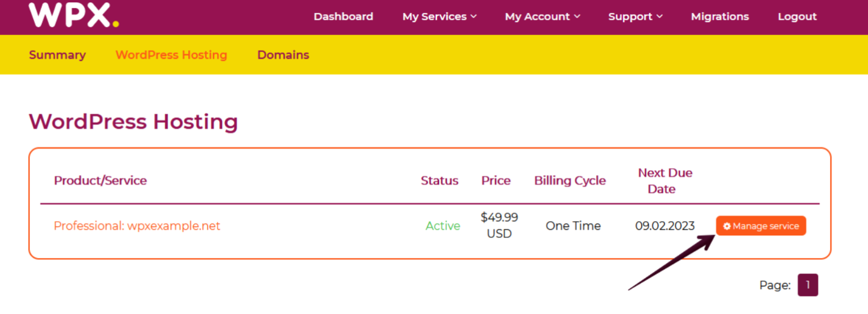The width and height of the screenshot is (868, 314).
Task: Open the Migrations page
Action: [719, 16]
